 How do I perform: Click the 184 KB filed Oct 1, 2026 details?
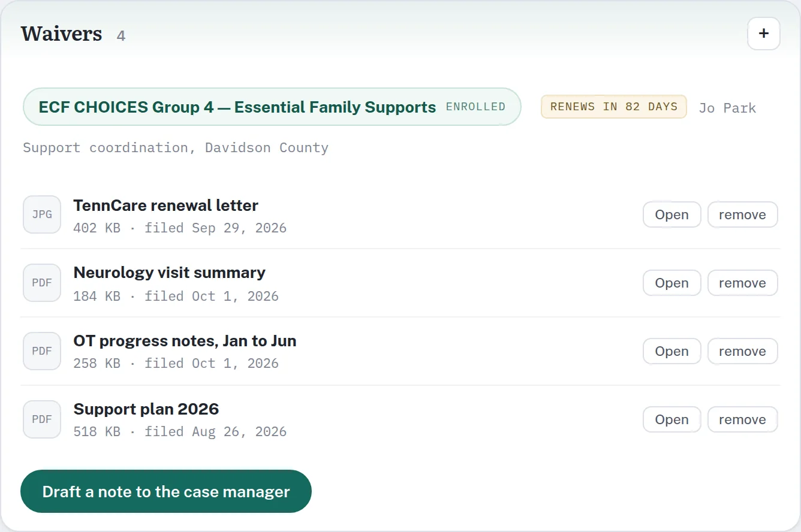pos(176,296)
